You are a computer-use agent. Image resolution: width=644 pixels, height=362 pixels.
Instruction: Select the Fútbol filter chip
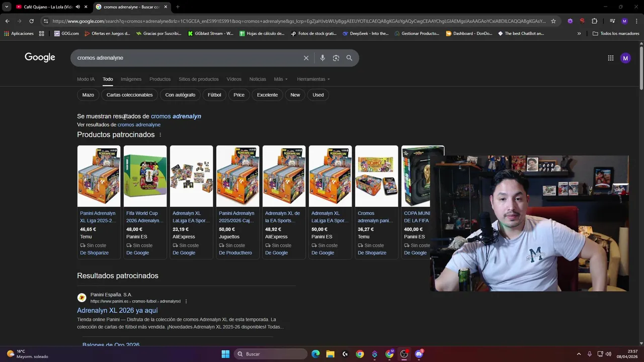214,95
